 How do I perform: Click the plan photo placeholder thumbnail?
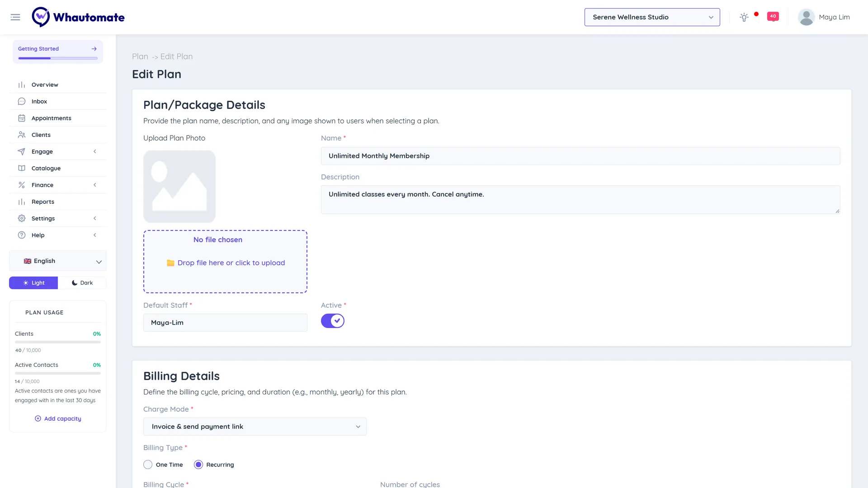tap(179, 187)
